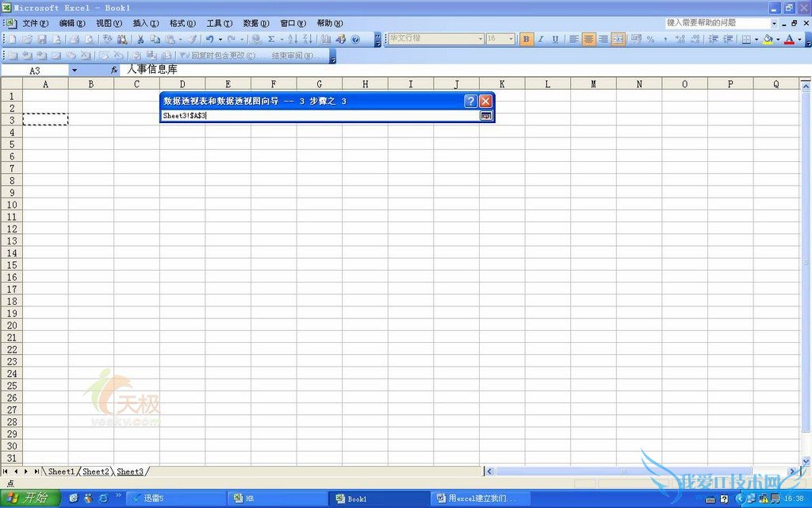Screen dimensions: 812x508
Task: Toggle Center alignment
Action: 589,40
